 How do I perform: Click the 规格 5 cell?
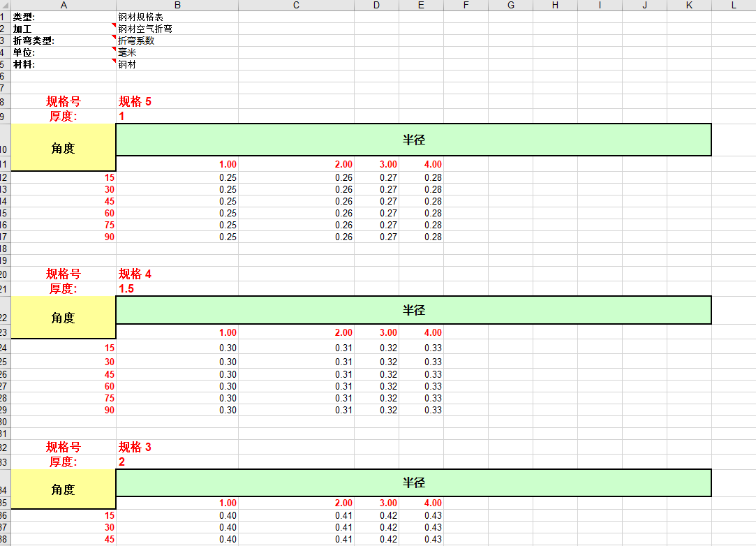pos(177,101)
